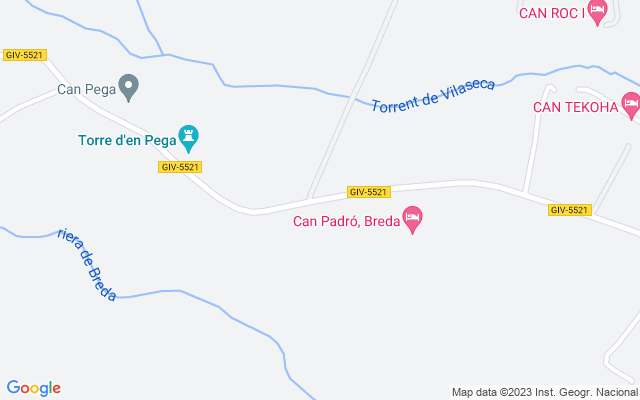Select the CAN ROC I text label
This screenshot has height=400, width=640.
[552, 13]
